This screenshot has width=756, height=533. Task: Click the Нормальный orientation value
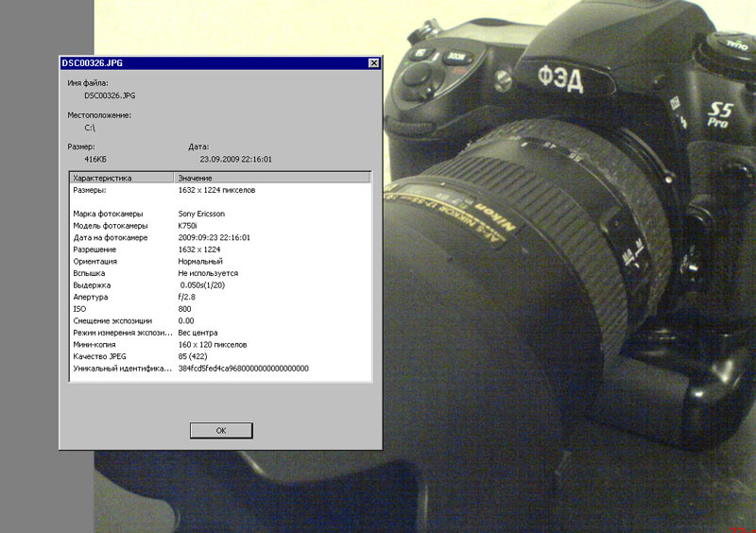(x=200, y=262)
